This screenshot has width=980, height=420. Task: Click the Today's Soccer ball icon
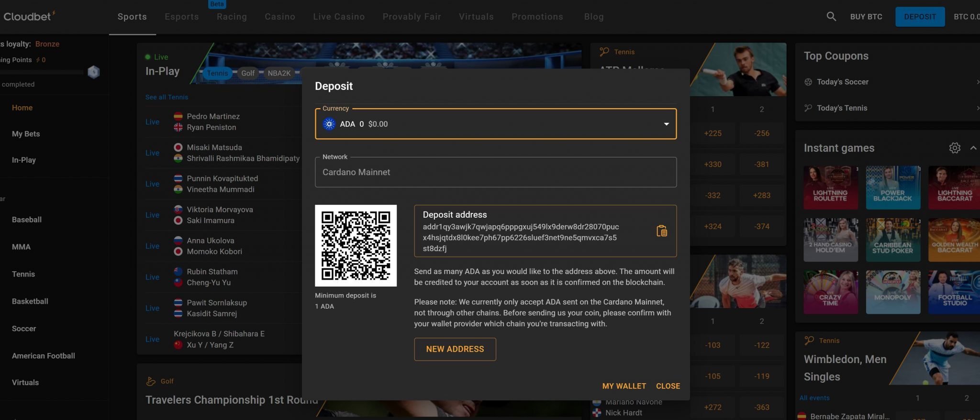click(x=808, y=82)
